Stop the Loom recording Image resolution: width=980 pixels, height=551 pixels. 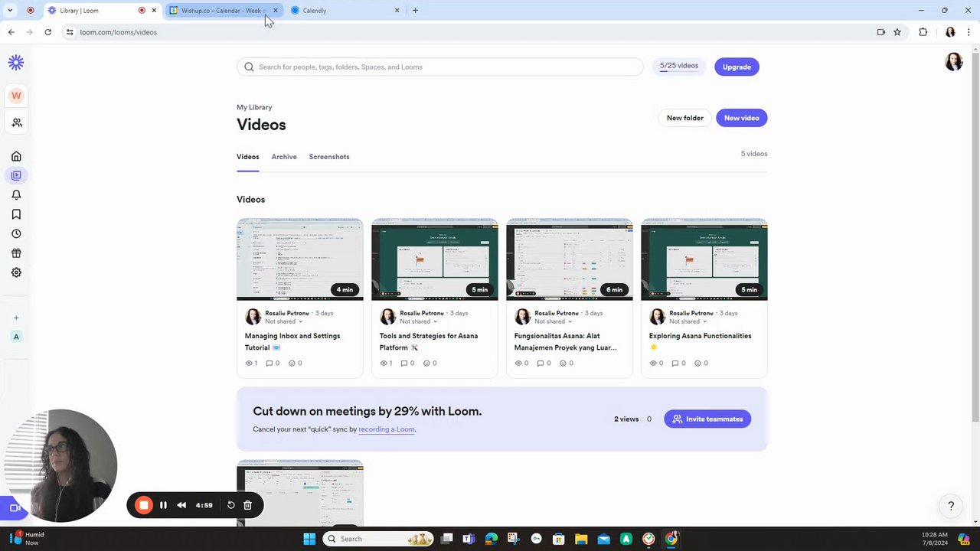143,505
